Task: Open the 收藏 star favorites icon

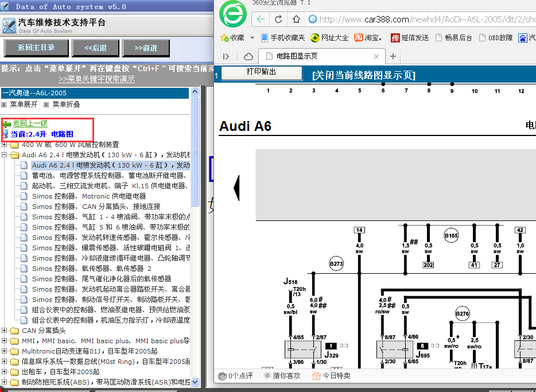Action: tap(224, 38)
